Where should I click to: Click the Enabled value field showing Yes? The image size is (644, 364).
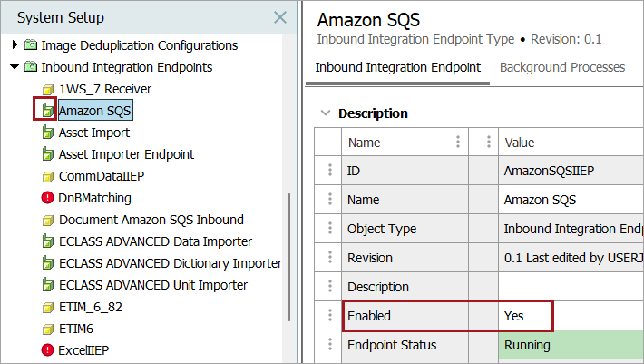[526, 316]
